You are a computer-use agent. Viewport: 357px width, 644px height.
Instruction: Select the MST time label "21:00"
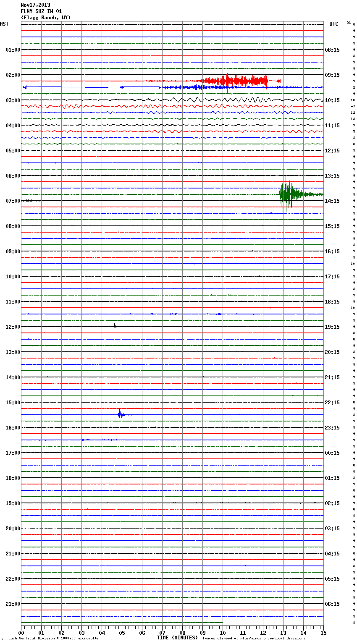(13, 554)
